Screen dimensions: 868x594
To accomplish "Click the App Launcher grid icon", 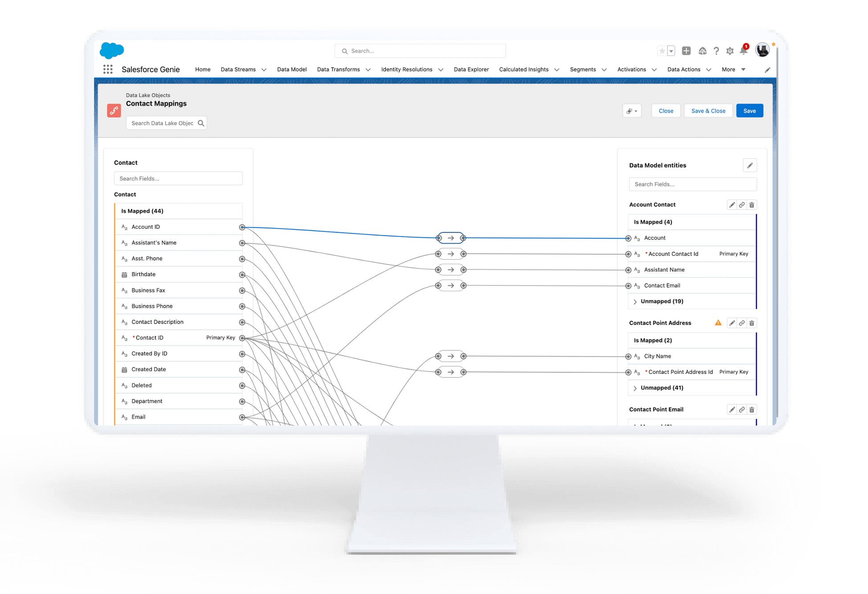I will tap(108, 69).
